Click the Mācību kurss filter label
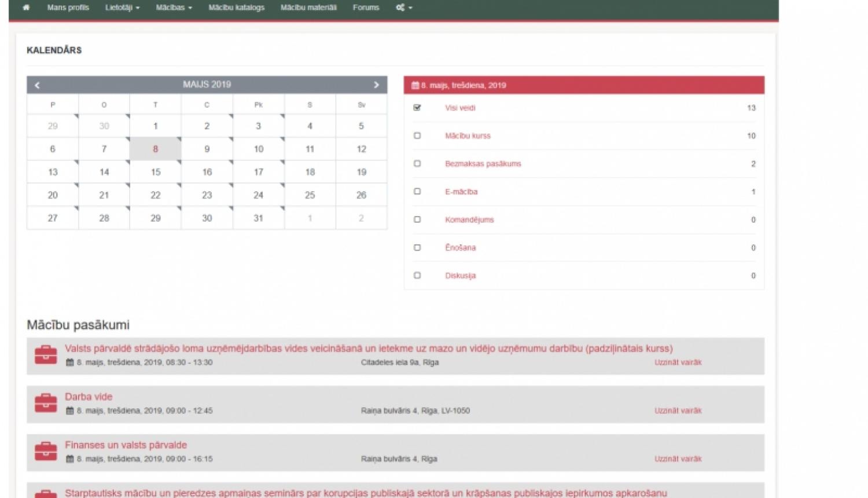868x498 pixels. point(468,136)
